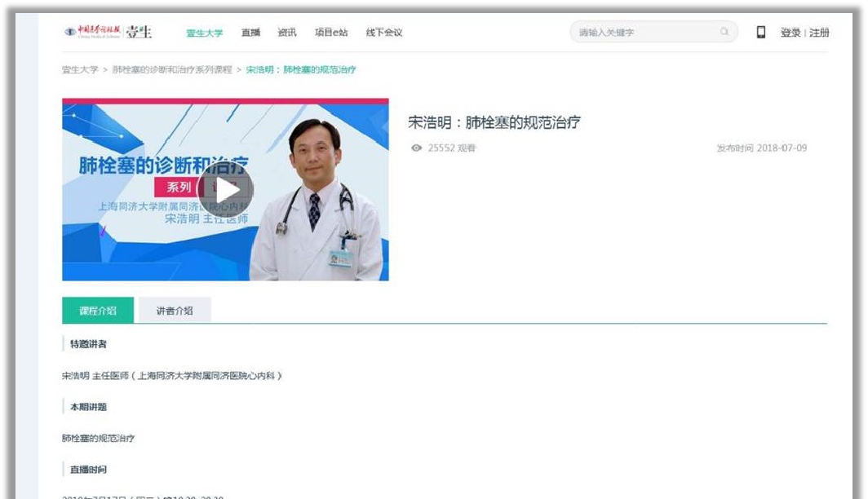Click the 本期讲题 section heading
Screen dimensions: 868x499
pyautogui.click(x=88, y=407)
